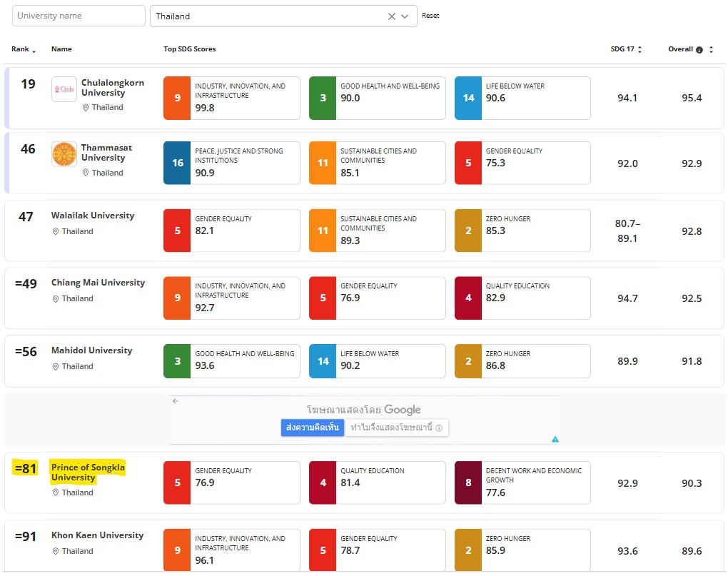The width and height of the screenshot is (728, 576).
Task: Click Khon Kaen's SDG 2 badge
Action: point(468,550)
